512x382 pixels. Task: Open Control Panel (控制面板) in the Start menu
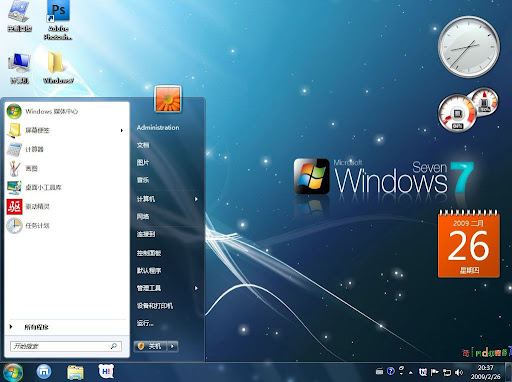click(149, 253)
